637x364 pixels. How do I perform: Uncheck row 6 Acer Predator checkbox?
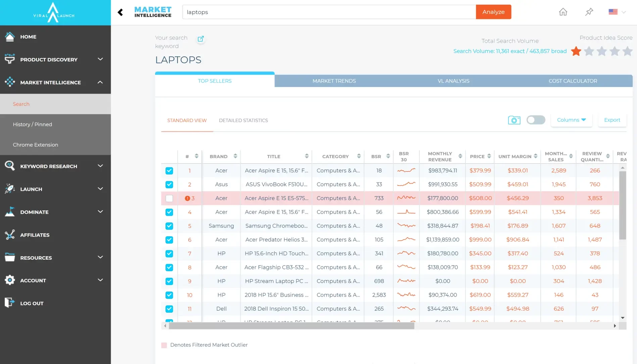tap(169, 240)
